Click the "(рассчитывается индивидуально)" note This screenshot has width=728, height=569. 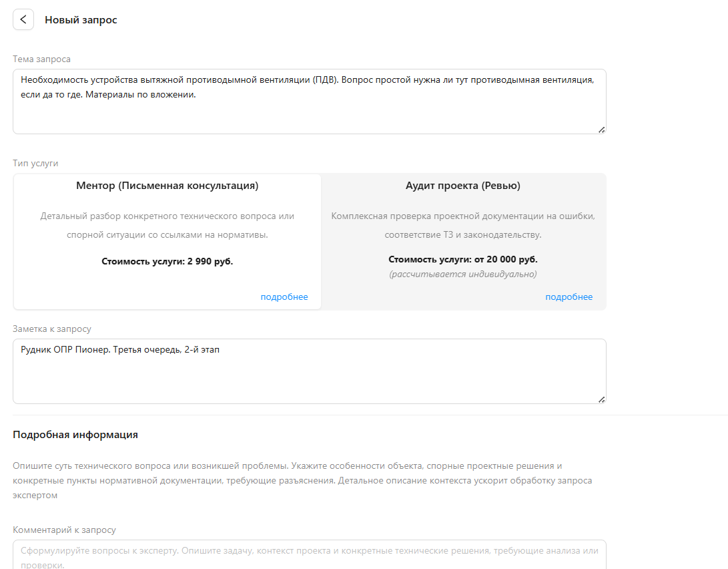[463, 273]
